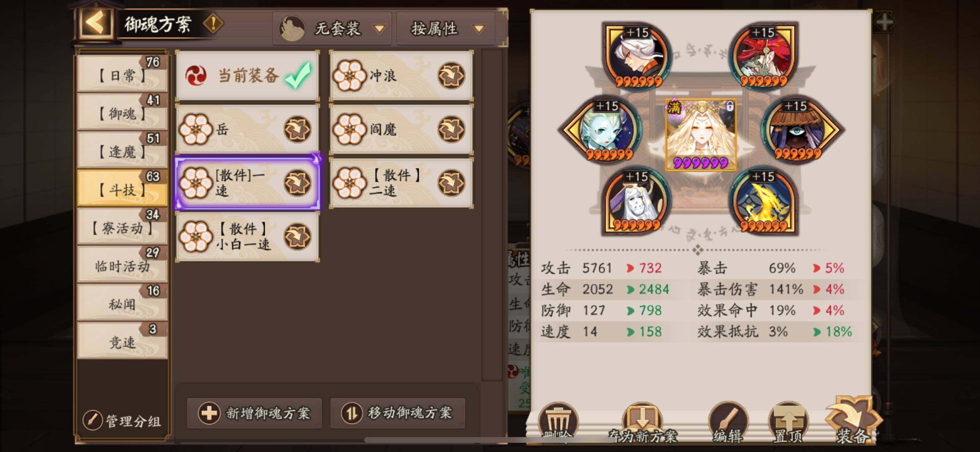The width and height of the screenshot is (980, 452).
Task: Switch to the 【逢魔】 group tab
Action: pyautogui.click(x=122, y=150)
